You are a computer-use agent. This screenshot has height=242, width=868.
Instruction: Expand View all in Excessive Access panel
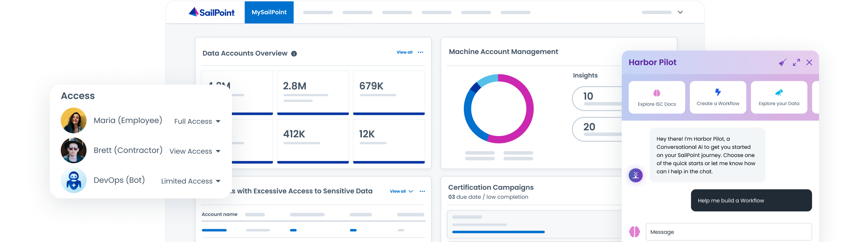point(401,191)
